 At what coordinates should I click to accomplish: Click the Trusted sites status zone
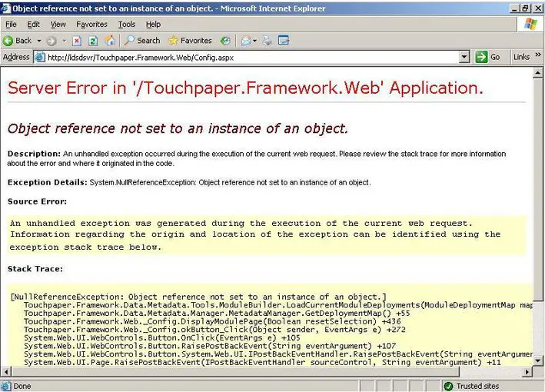(x=471, y=386)
